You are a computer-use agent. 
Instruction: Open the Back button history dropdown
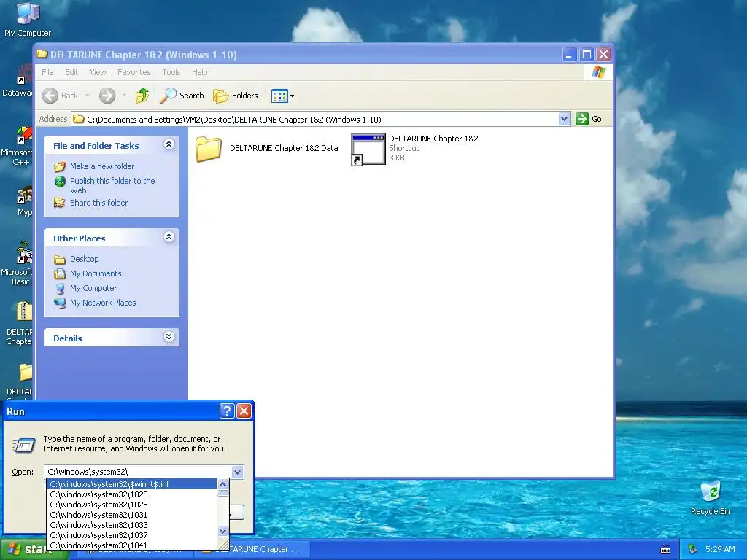pos(88,96)
